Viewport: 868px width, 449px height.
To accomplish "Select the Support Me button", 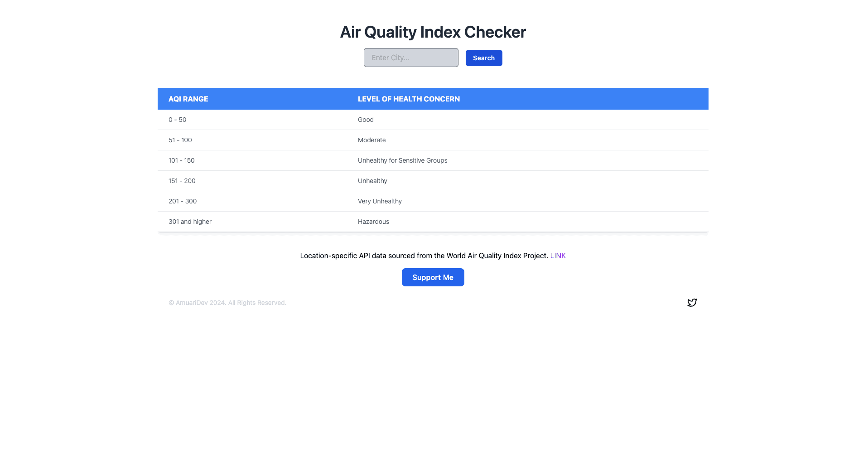I will (x=433, y=277).
